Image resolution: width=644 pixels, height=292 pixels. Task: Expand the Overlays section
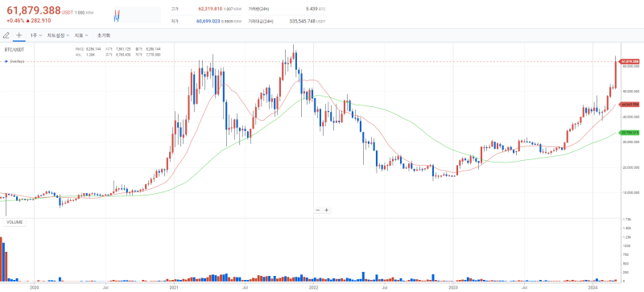[x=14, y=61]
